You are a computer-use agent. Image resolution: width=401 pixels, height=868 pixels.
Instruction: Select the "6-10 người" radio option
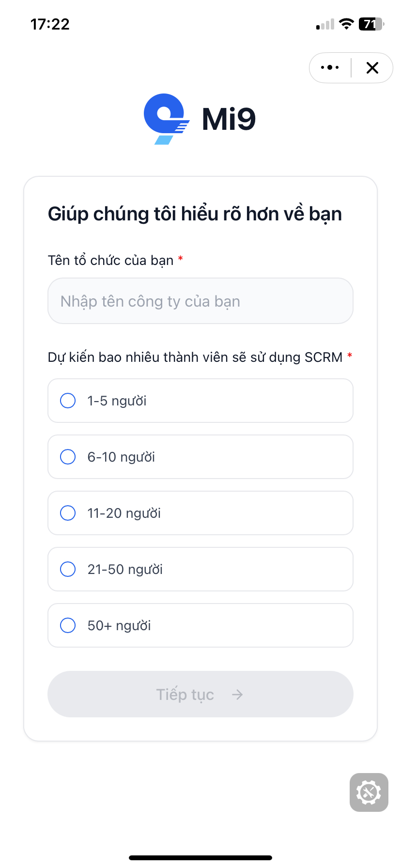click(67, 457)
